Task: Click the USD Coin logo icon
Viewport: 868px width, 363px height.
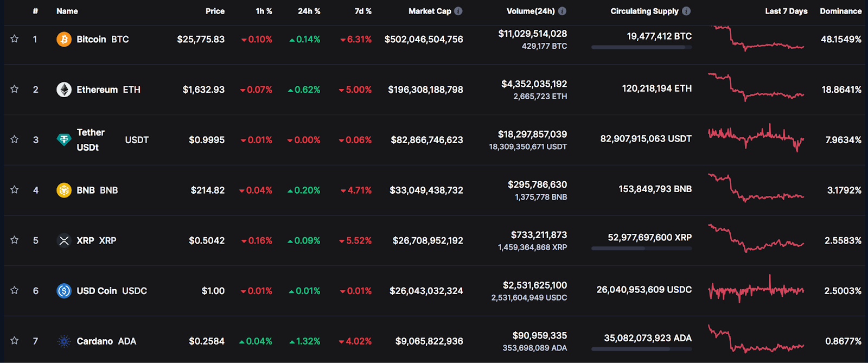Action: pyautogui.click(x=64, y=291)
